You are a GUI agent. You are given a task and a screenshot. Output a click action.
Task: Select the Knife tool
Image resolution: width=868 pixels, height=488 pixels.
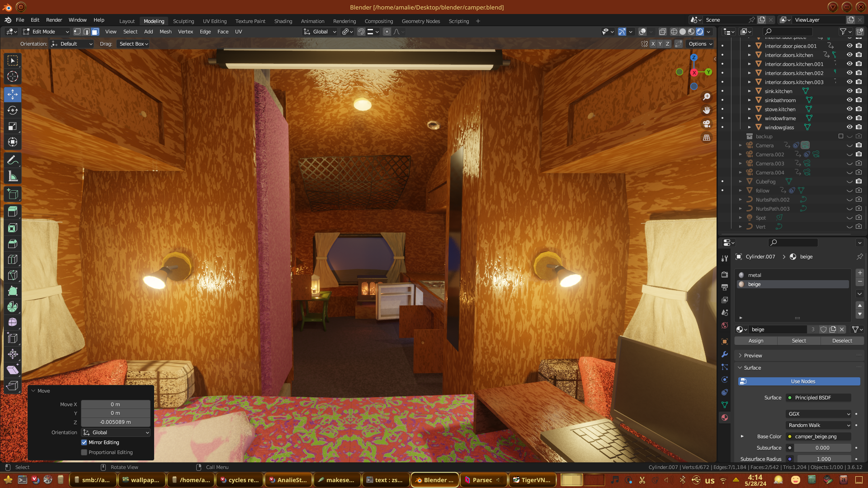coord(13,275)
